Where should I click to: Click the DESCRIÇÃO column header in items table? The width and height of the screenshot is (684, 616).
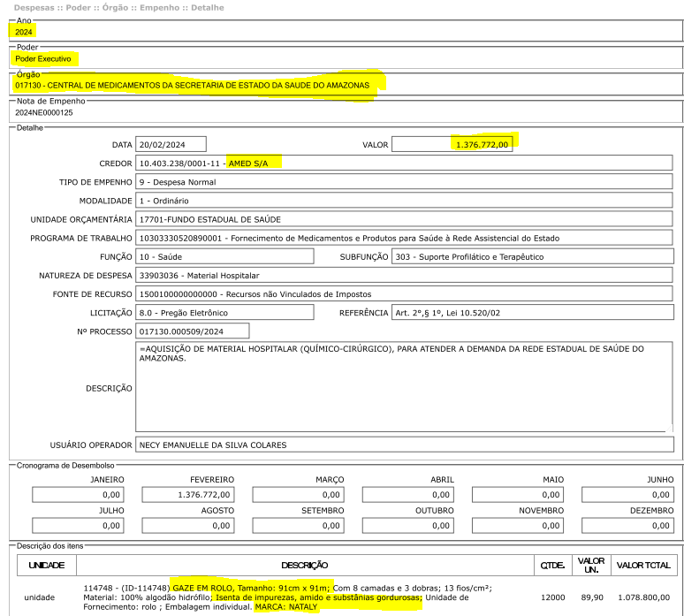click(305, 566)
